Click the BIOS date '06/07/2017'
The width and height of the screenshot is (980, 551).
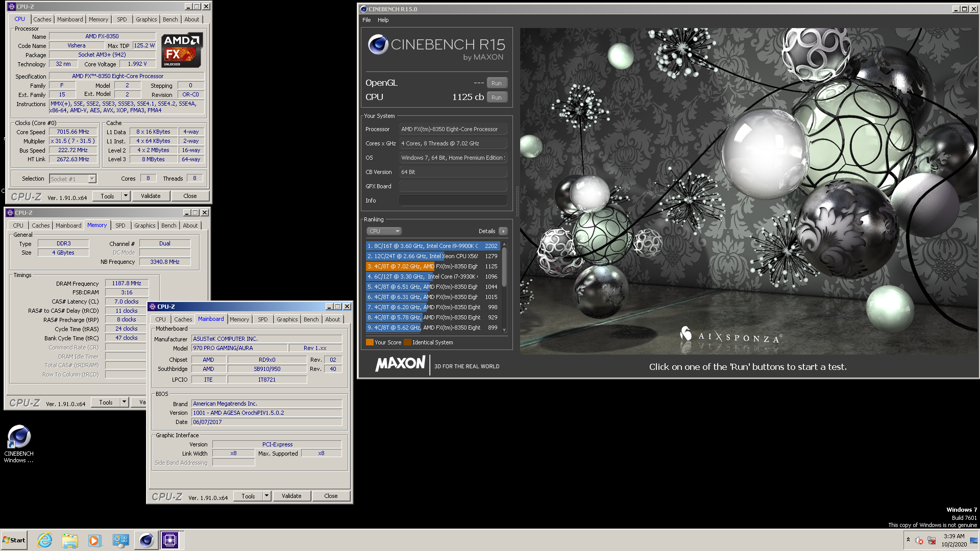click(266, 422)
